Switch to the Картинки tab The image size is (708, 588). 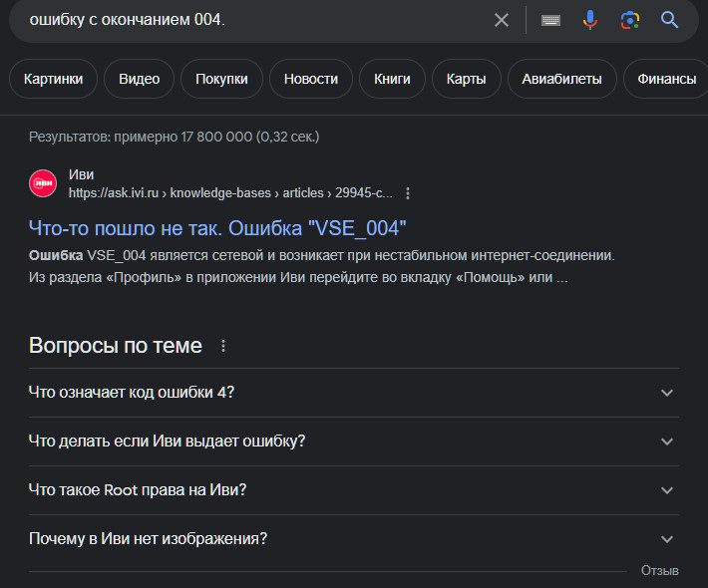coord(54,79)
